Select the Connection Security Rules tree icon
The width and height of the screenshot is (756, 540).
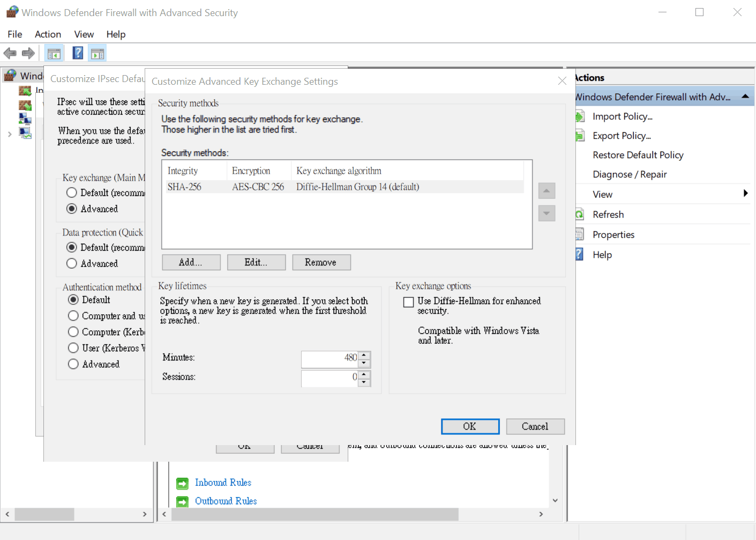(25, 118)
